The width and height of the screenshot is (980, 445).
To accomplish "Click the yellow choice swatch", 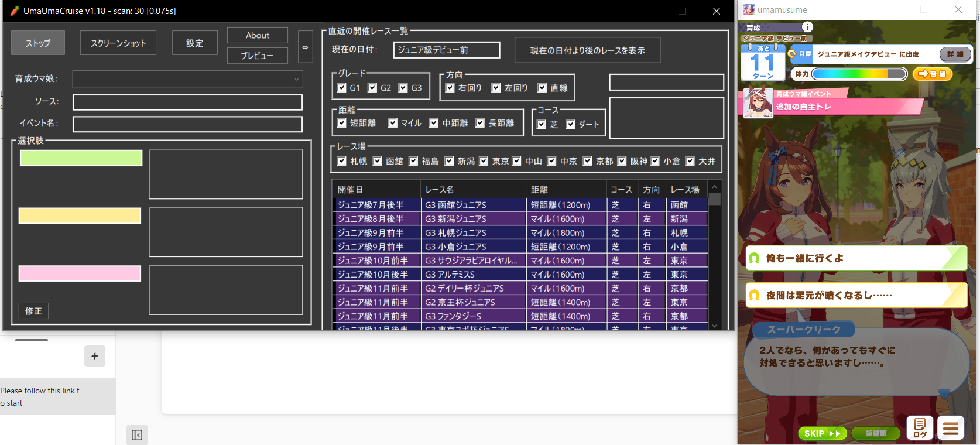I will (x=80, y=215).
